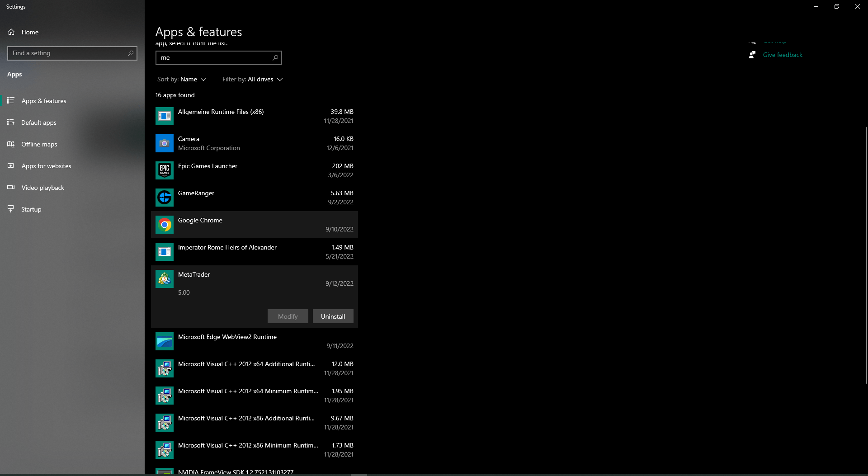Click the MetaTrader app icon
The height and width of the screenshot is (476, 868).
coord(165,279)
